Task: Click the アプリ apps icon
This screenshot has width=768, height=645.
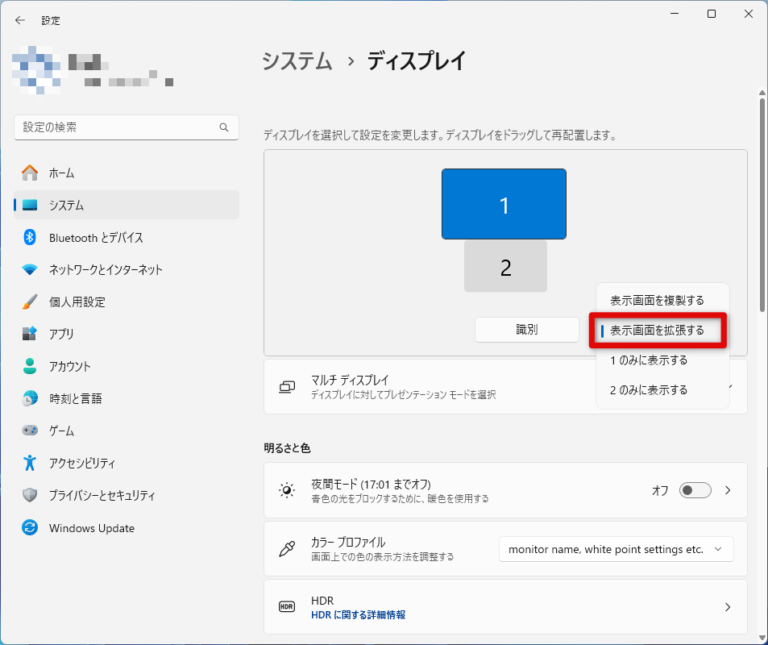Action: [30, 334]
